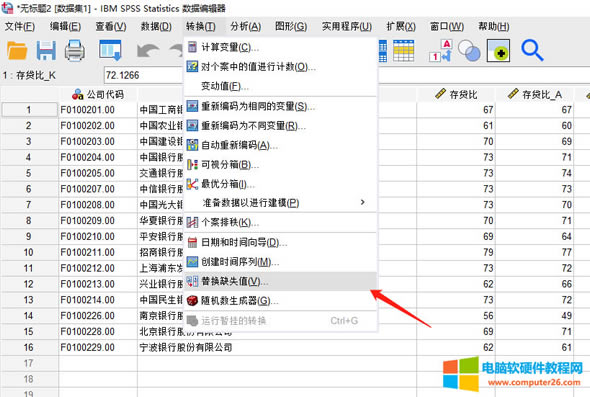Open 可视分箱(B) from the menu
This screenshot has height=397, width=590.
click(280, 164)
